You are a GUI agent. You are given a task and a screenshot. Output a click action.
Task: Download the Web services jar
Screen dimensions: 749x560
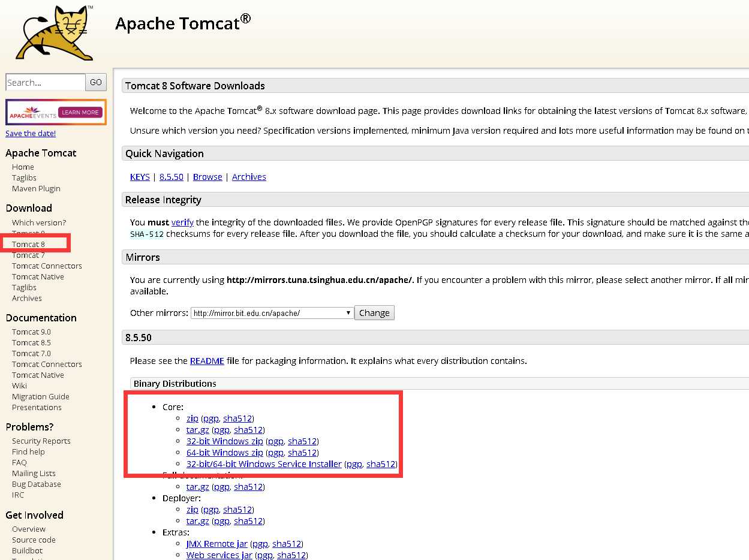(219, 555)
